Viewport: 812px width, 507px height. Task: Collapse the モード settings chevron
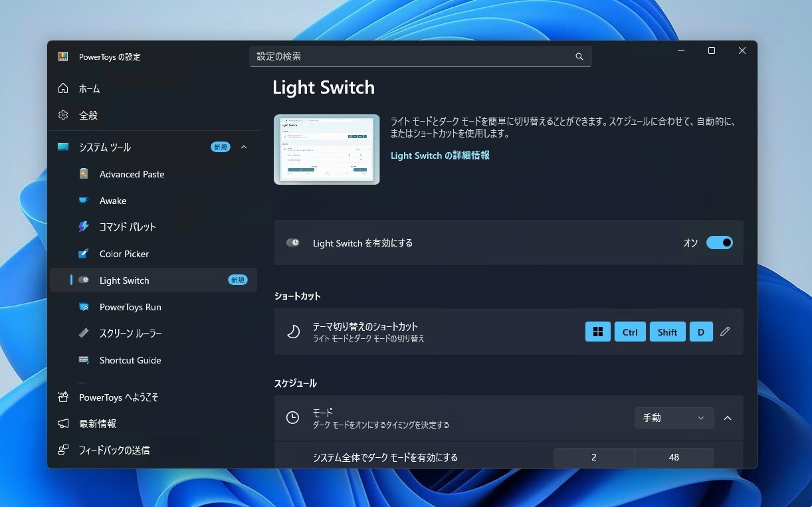728,418
